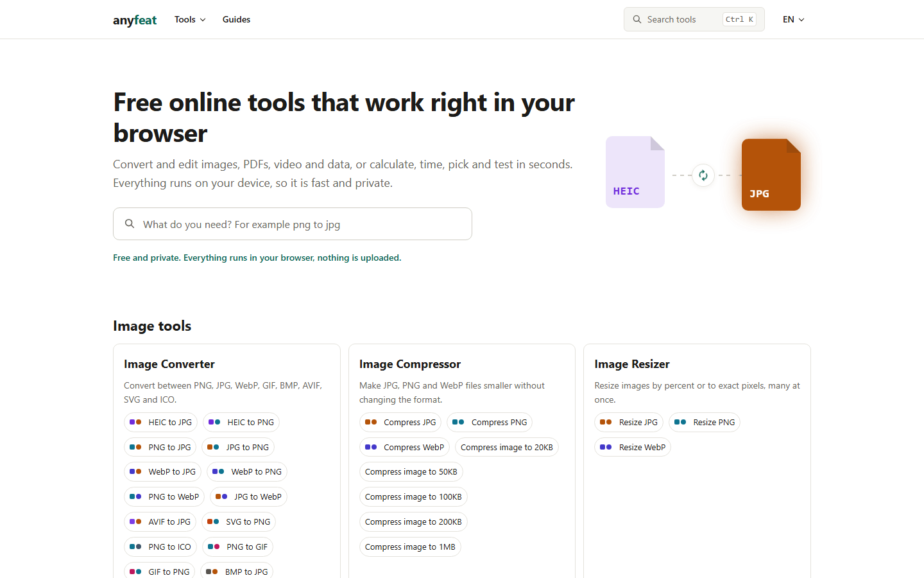Click the magnifier icon in Search tools box
The width and height of the screenshot is (924, 578).
coord(637,19)
